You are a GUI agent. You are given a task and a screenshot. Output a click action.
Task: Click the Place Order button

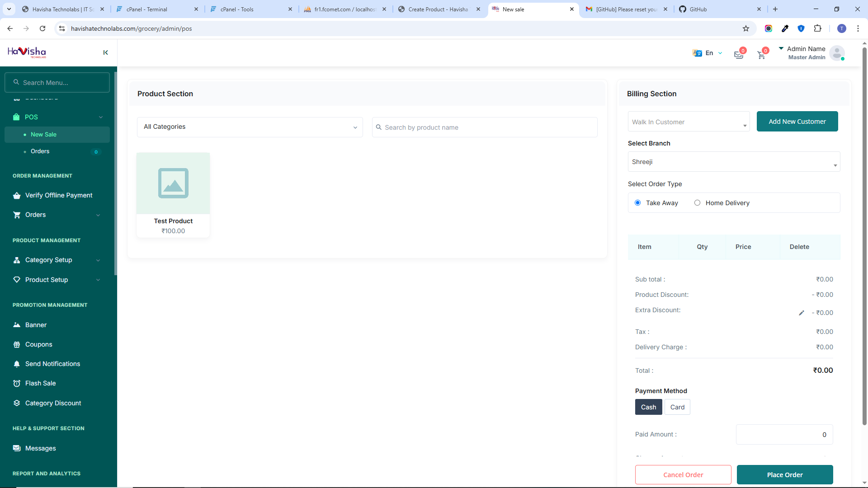784,475
